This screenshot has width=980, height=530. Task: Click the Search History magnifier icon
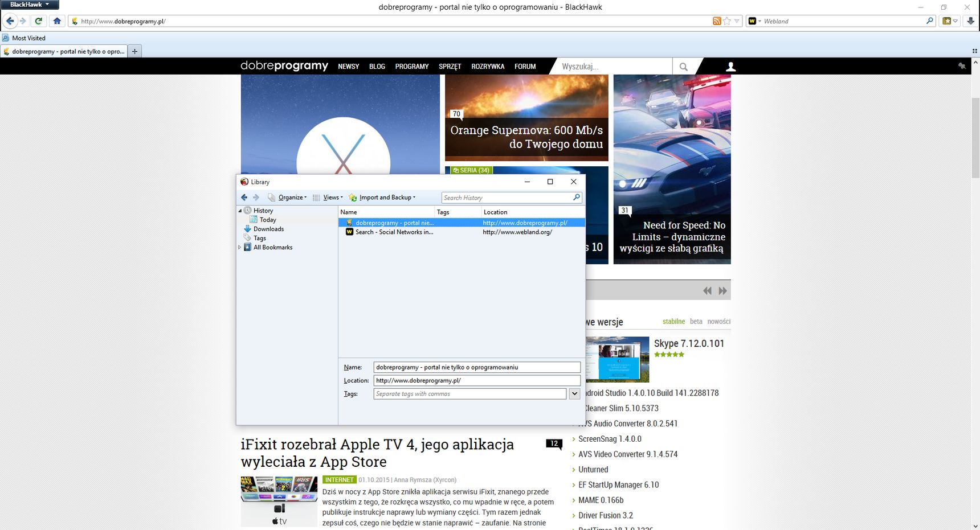pos(576,198)
